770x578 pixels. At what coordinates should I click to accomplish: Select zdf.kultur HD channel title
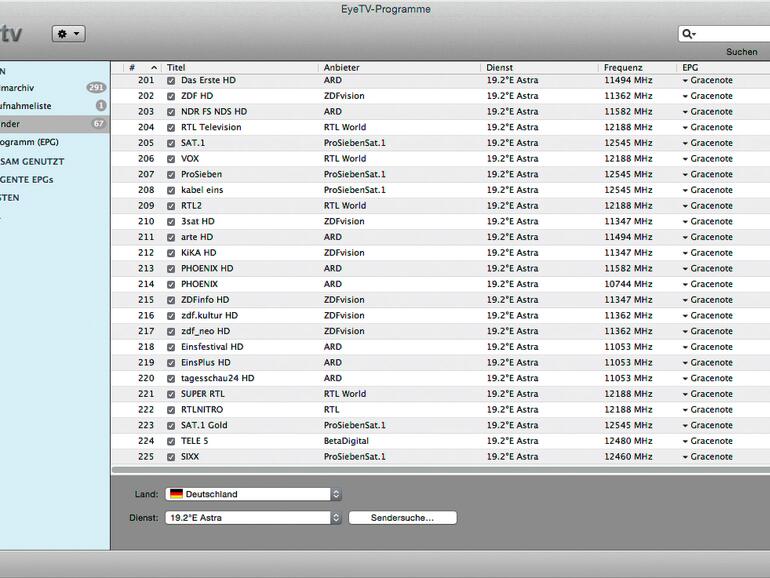coord(209,315)
